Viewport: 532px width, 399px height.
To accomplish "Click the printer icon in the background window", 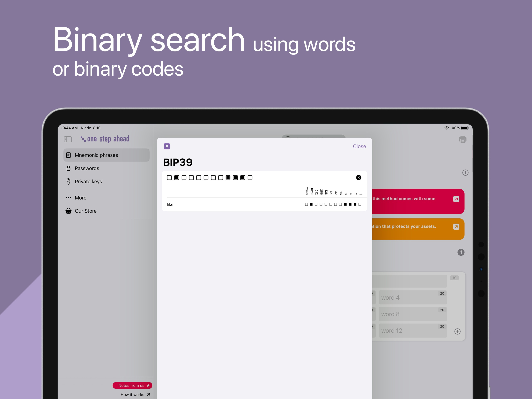I will pos(462,139).
